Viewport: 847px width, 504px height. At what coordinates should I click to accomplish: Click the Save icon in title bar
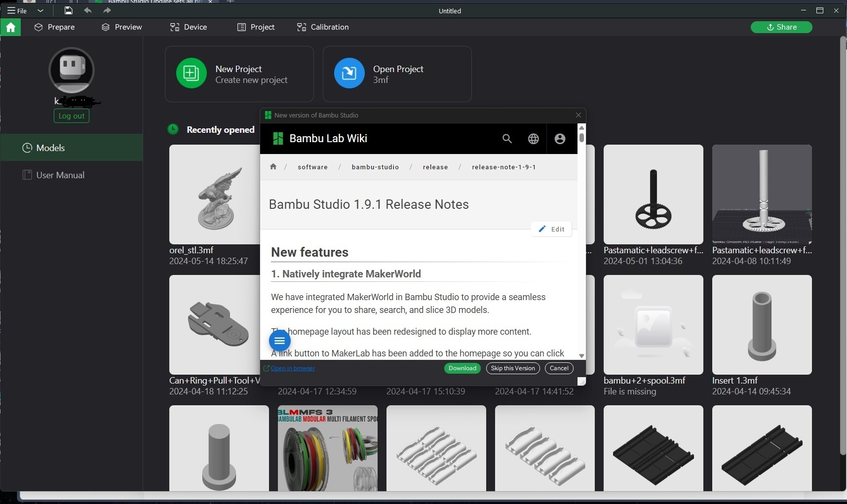[x=69, y=10]
